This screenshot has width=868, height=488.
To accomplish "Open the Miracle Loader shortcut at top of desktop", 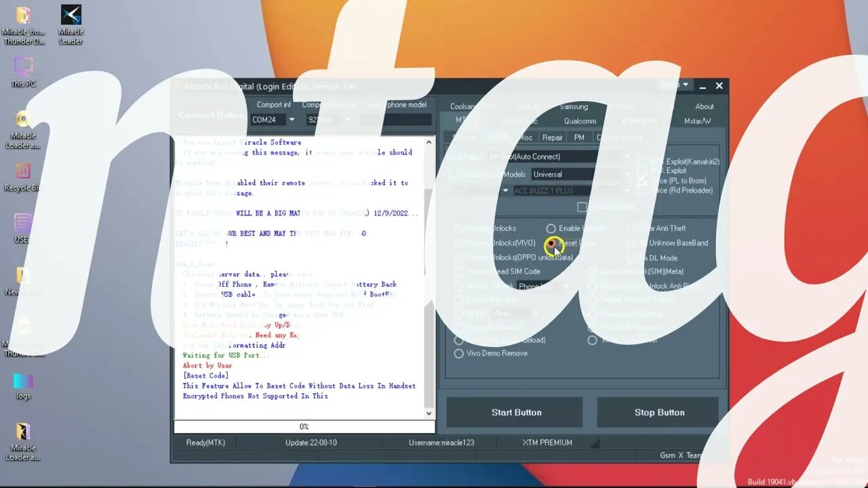I will 71,25.
